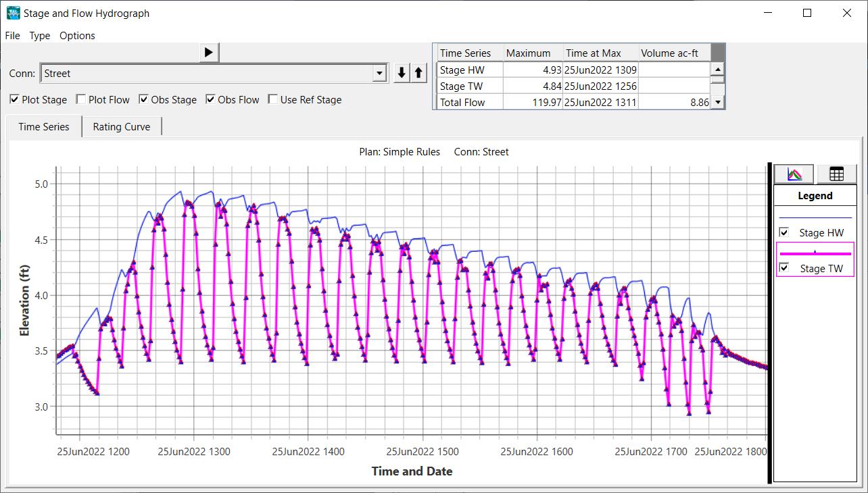The width and height of the screenshot is (868, 493).
Task: Select the Time Series tab
Action: click(44, 127)
